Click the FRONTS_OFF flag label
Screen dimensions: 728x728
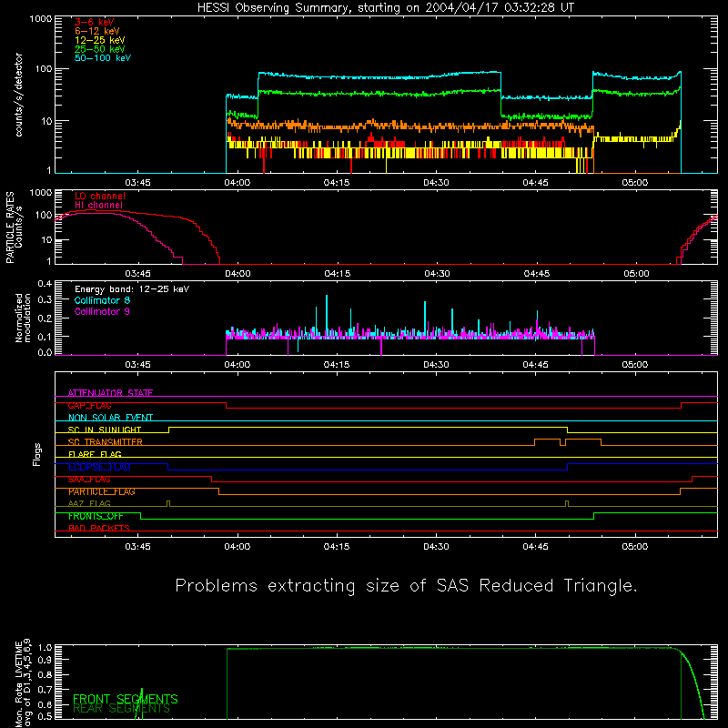tap(96, 516)
